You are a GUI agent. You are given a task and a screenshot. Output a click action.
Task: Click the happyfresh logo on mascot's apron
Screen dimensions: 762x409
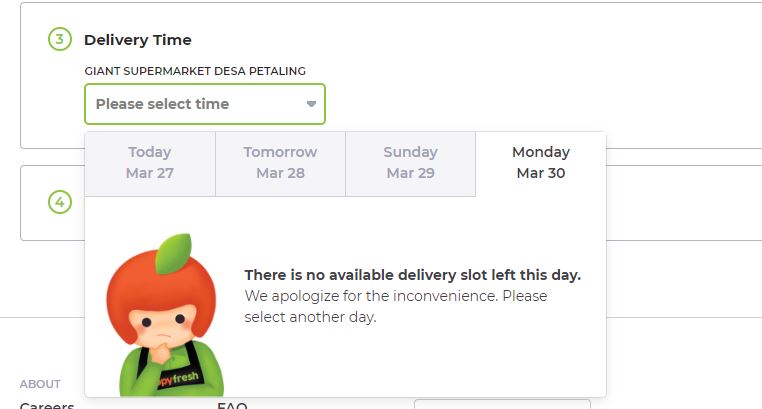178,379
